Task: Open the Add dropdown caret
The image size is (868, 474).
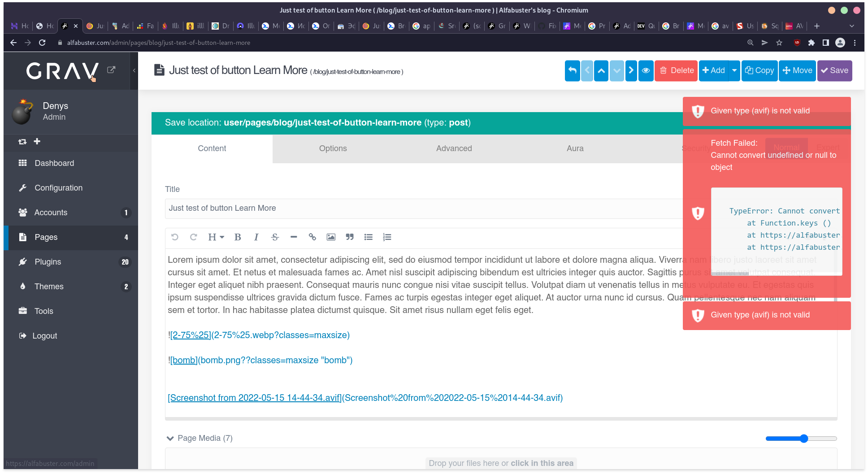Action: pyautogui.click(x=734, y=70)
